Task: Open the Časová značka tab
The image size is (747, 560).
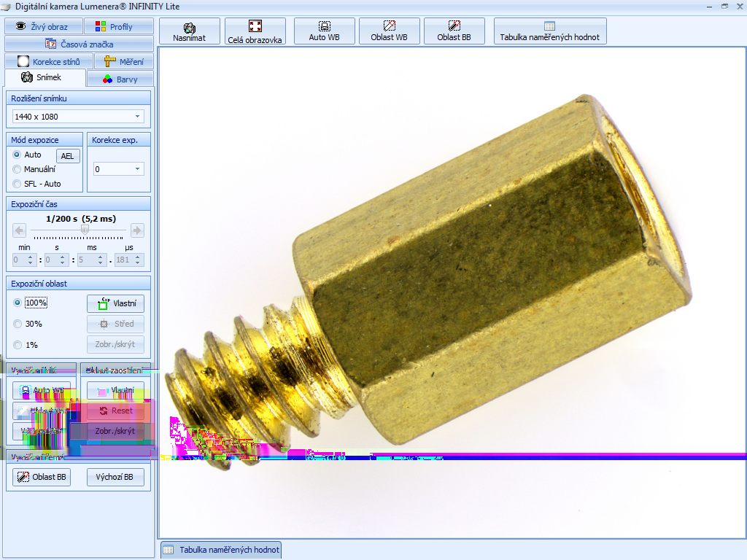Action: pos(79,44)
